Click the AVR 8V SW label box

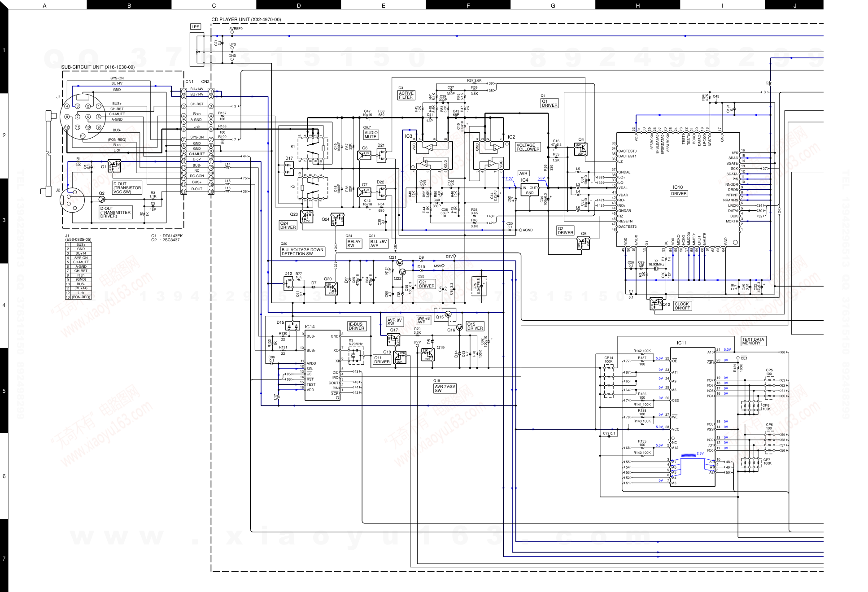pos(395,322)
